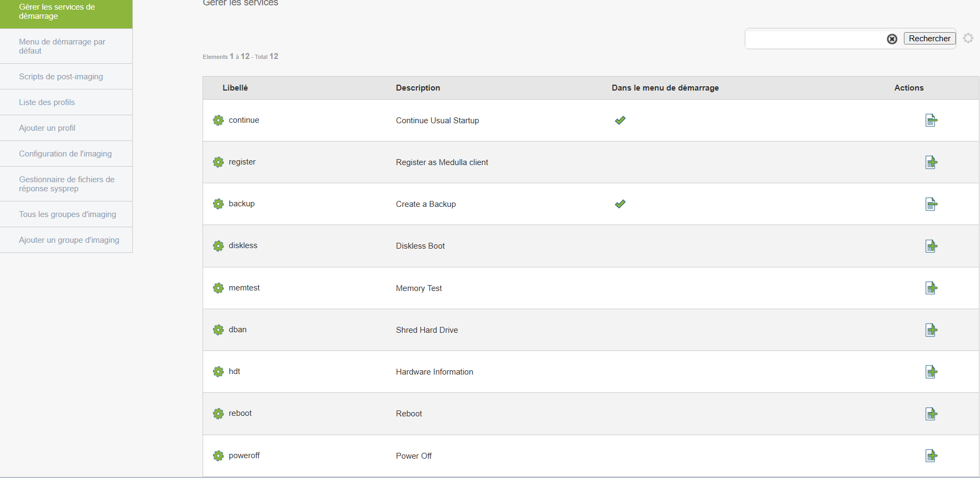Open Menu de démarrage par défaut

(x=66, y=46)
